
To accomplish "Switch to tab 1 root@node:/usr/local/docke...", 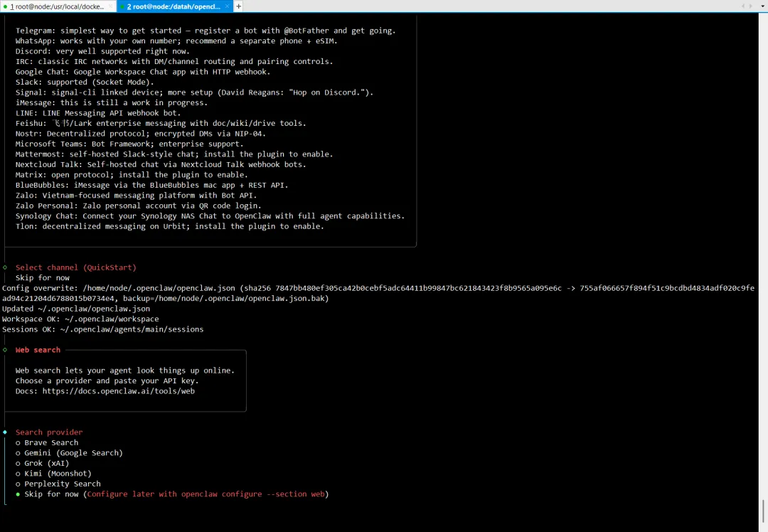I will pos(57,6).
